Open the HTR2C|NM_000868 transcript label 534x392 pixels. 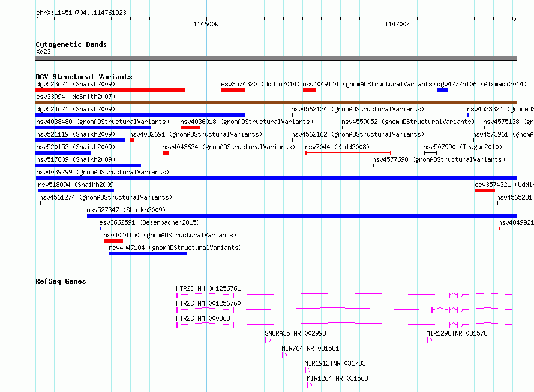203,318
